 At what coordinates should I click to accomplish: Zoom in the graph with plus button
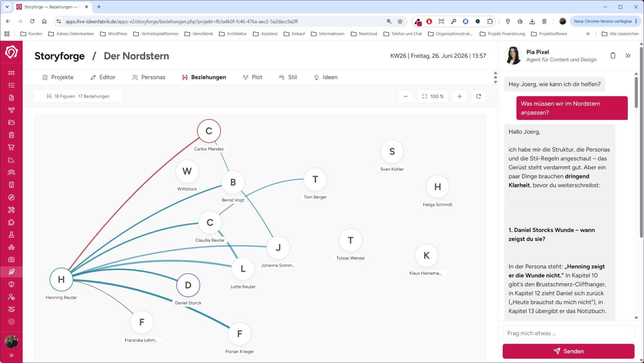pos(459,96)
